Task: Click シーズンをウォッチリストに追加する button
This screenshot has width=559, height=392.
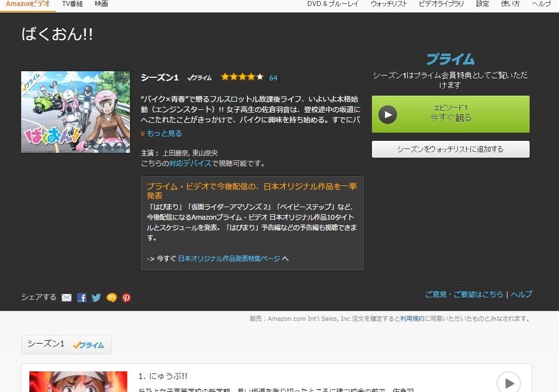Action: (x=451, y=150)
